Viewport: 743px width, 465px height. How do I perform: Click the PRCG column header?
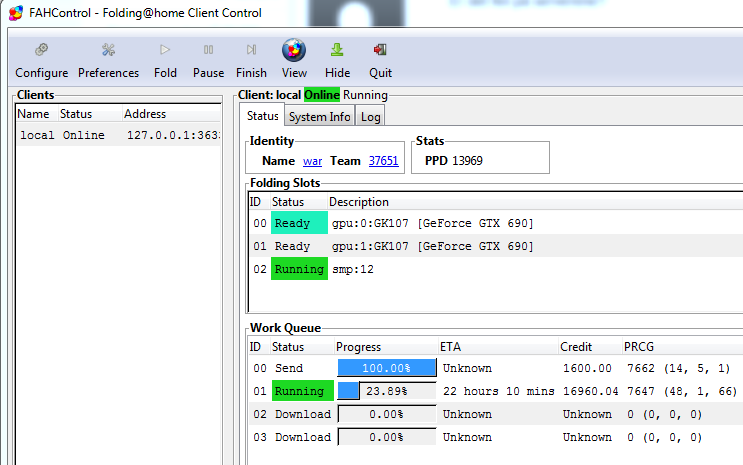tap(682, 347)
